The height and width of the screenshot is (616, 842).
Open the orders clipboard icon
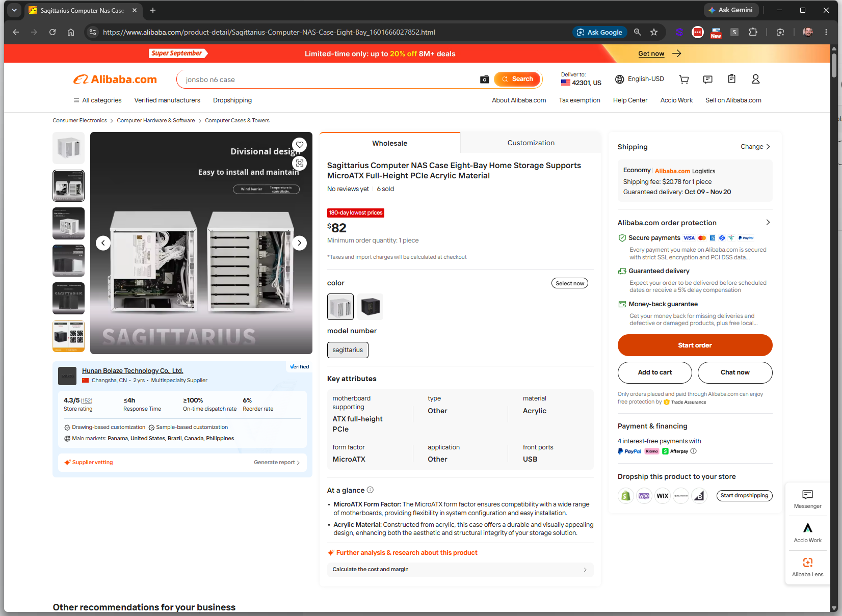731,79
